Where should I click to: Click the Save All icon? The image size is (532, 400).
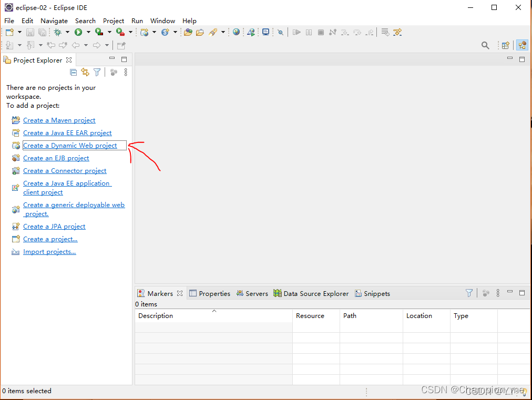(42, 32)
